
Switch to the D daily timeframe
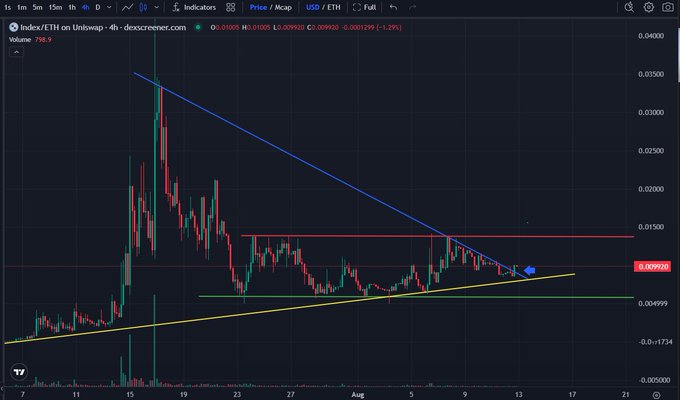click(x=98, y=7)
